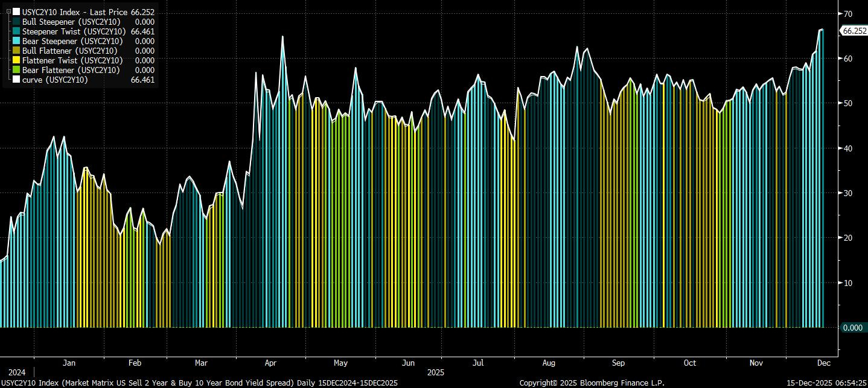This screenshot has width=868, height=388.
Task: Click the 60 label on the y-axis
Action: point(848,59)
